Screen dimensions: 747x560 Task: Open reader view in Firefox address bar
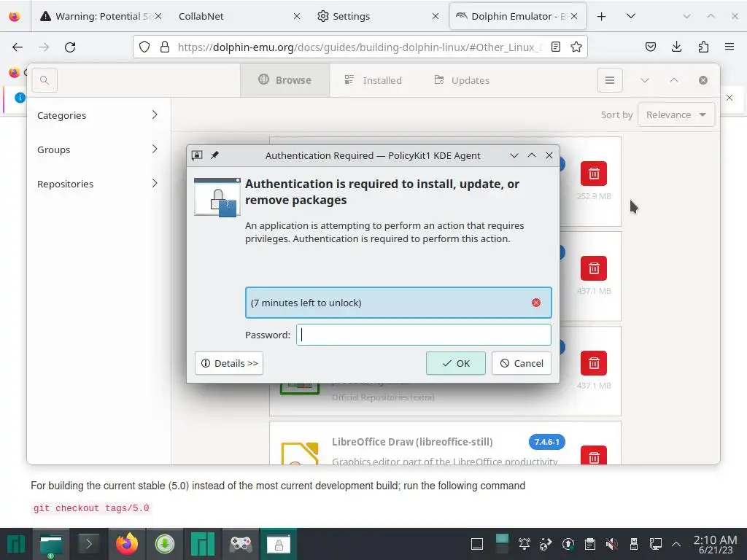coord(555,47)
